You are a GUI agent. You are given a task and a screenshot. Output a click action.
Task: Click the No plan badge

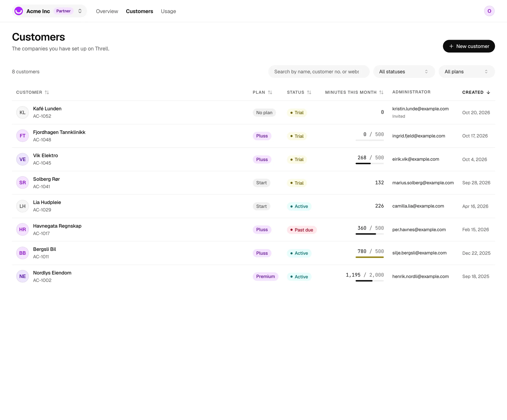[x=264, y=113]
